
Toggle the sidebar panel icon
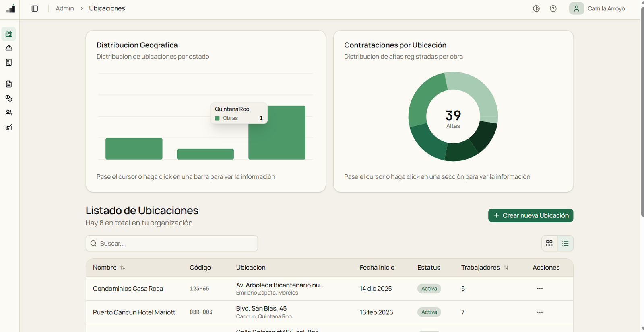pyautogui.click(x=35, y=8)
